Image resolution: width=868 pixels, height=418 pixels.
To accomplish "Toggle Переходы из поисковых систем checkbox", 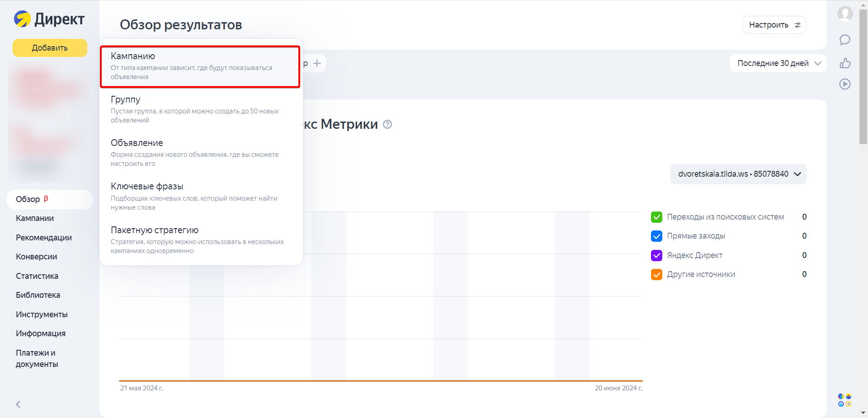I will [656, 217].
